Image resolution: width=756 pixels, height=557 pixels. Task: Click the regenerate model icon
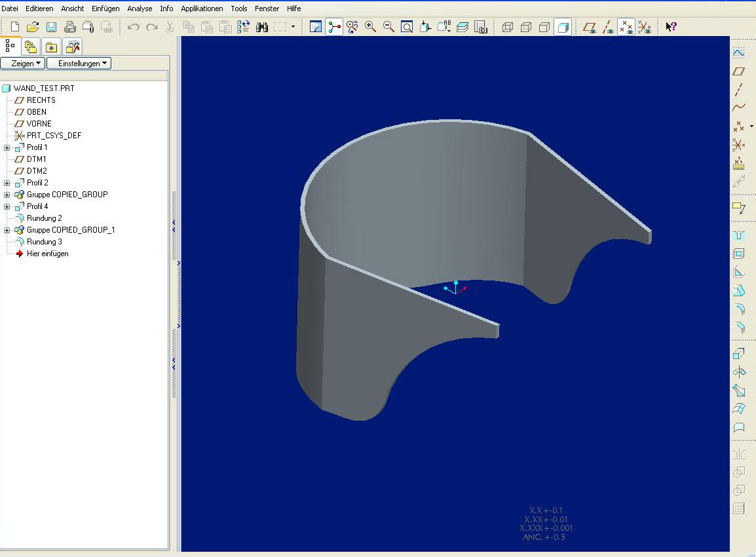244,27
